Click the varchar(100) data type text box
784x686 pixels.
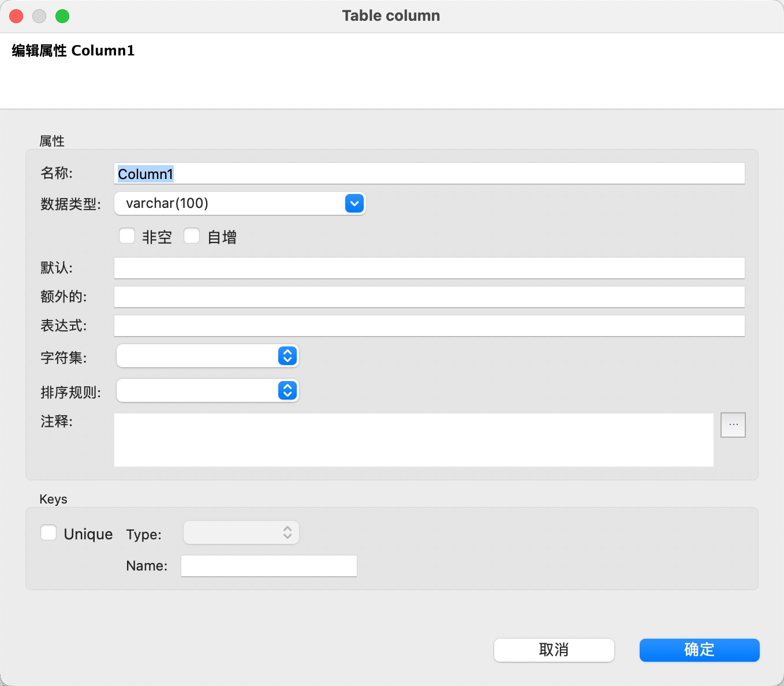coord(231,203)
